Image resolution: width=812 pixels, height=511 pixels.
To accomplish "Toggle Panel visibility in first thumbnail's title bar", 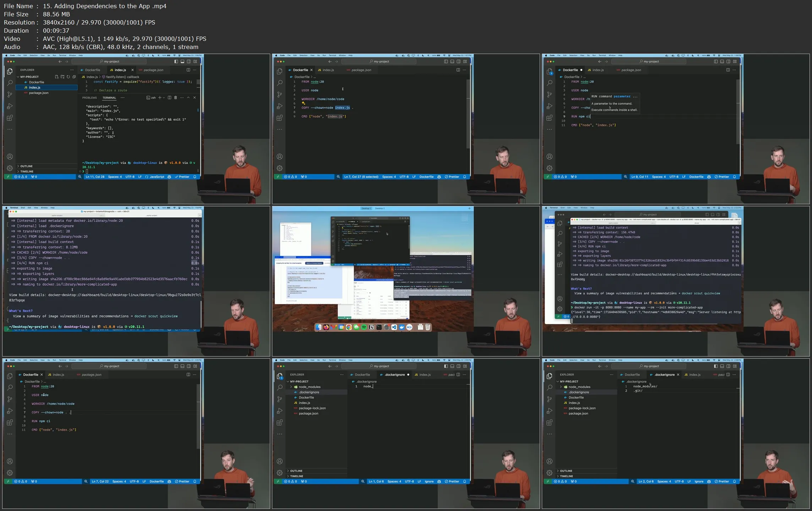I will (x=182, y=61).
